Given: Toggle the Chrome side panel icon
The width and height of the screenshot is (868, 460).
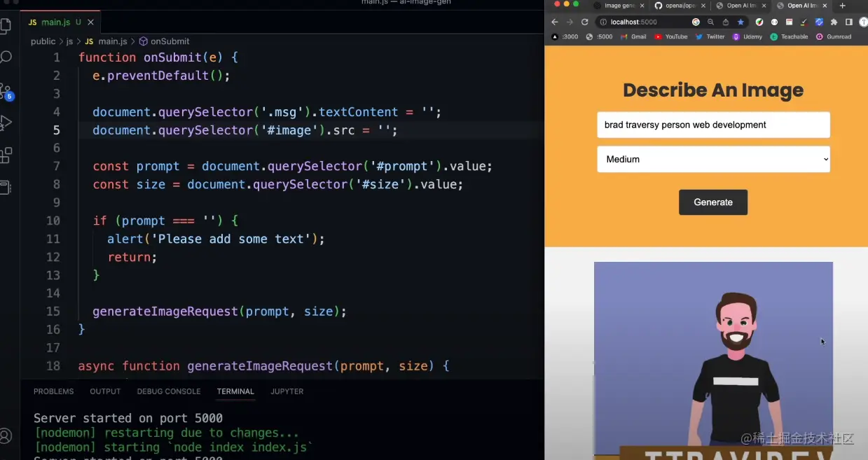Looking at the screenshot, I should 848,22.
